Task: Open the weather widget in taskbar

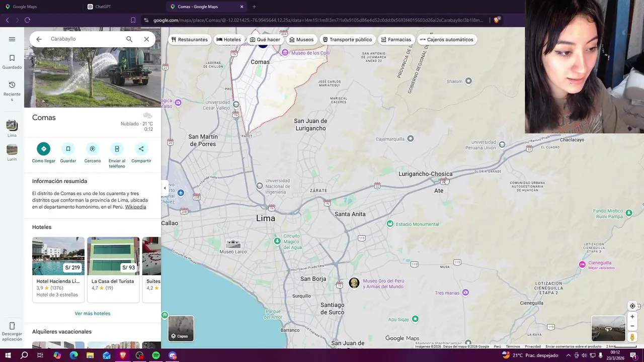Action: pyautogui.click(x=530, y=355)
